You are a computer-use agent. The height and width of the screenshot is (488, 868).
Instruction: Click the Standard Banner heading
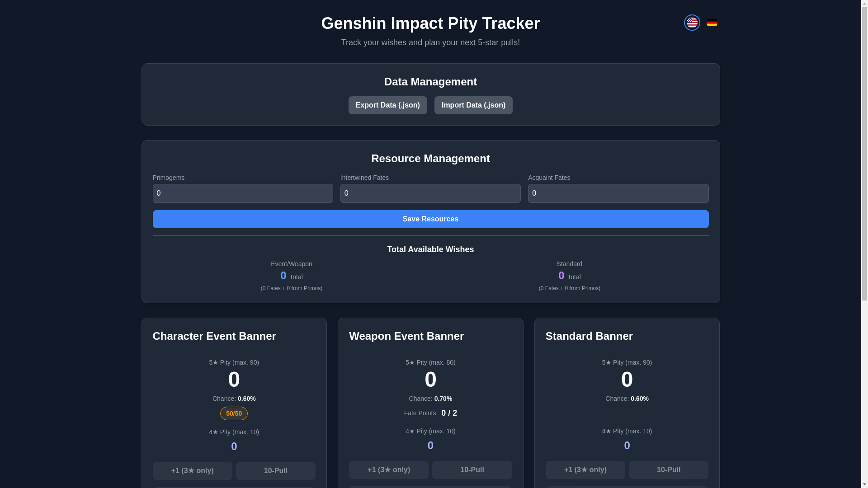coord(589,336)
